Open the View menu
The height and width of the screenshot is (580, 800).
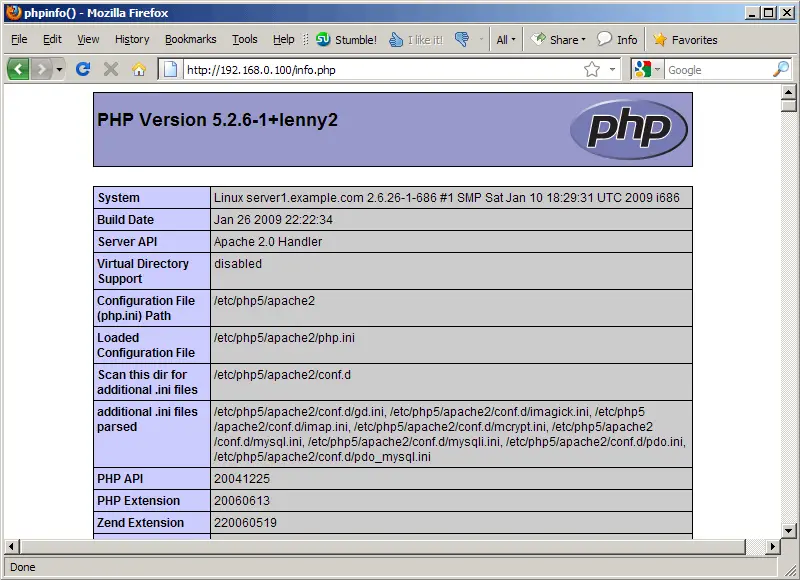[88, 39]
